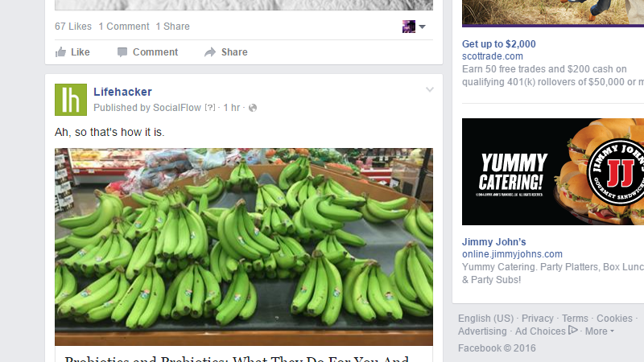Click the Ad Choices triangle icon

(x=573, y=330)
